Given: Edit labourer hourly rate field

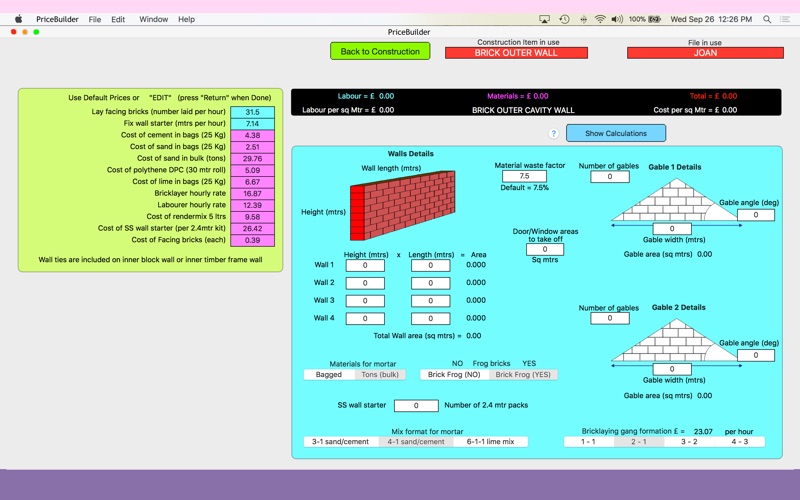Looking at the screenshot, I should (x=253, y=205).
